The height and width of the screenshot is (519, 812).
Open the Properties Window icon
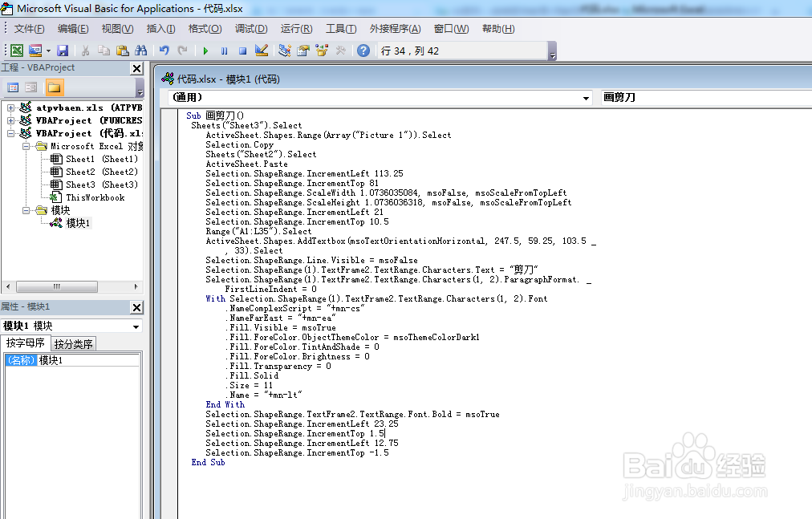pyautogui.click(x=303, y=51)
